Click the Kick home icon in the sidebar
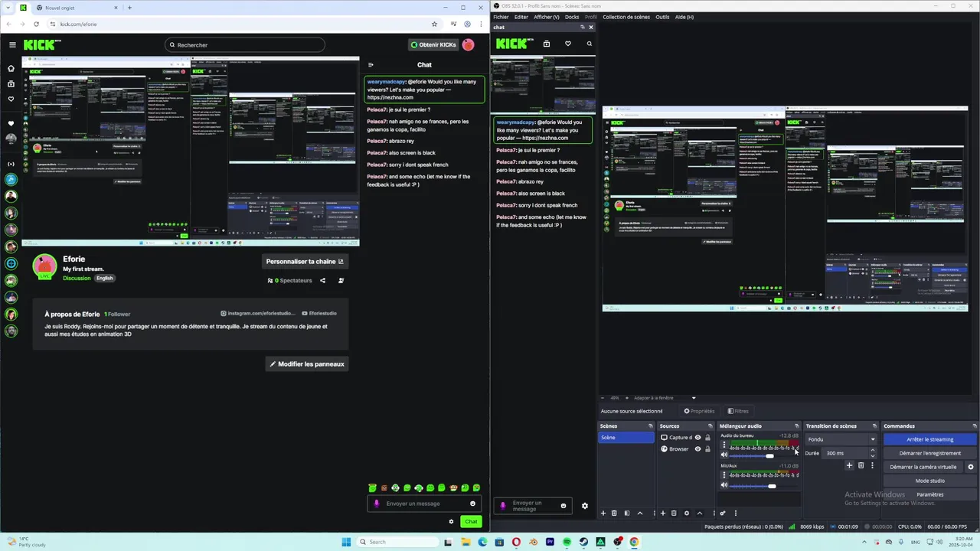Viewport: 980px width, 551px height. point(11,68)
